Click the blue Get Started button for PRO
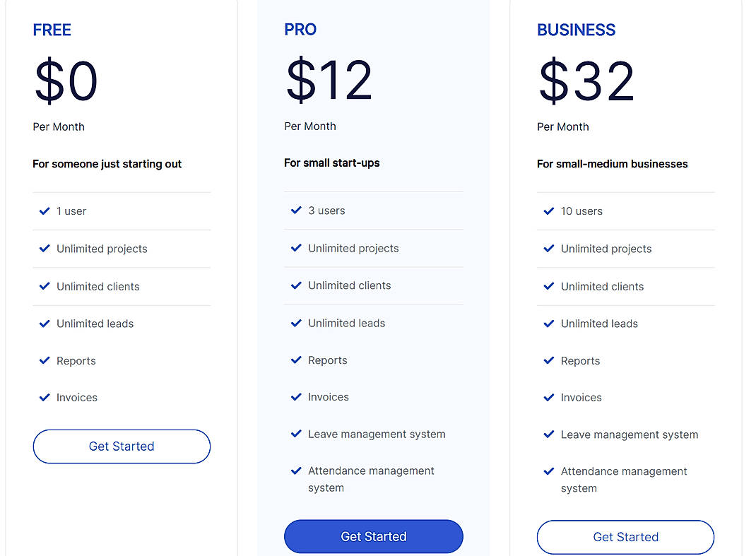 click(373, 536)
